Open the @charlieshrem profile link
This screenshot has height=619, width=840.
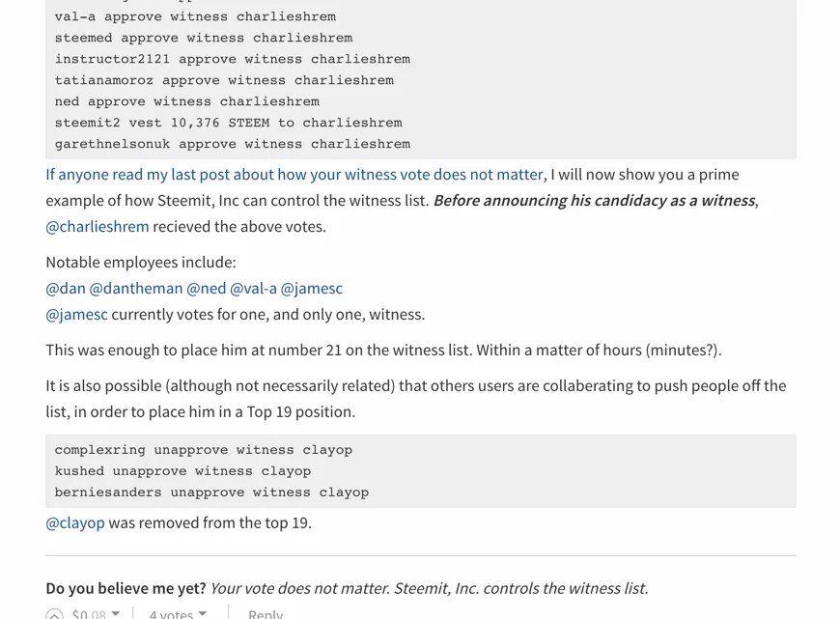pos(98,227)
